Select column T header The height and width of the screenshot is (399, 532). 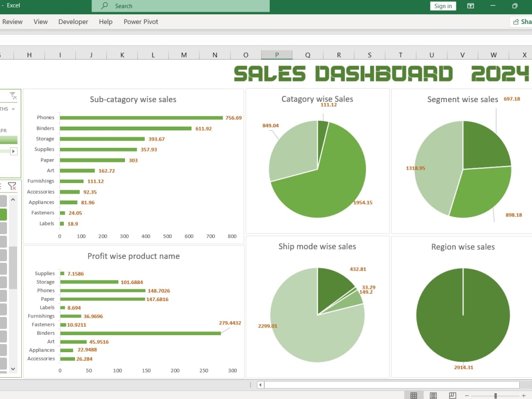coord(401,55)
